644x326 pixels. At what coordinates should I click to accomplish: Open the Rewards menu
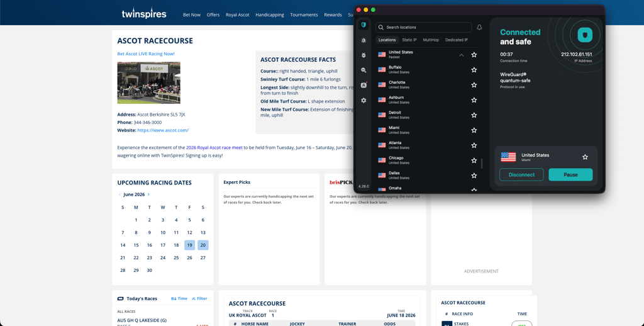pos(333,15)
